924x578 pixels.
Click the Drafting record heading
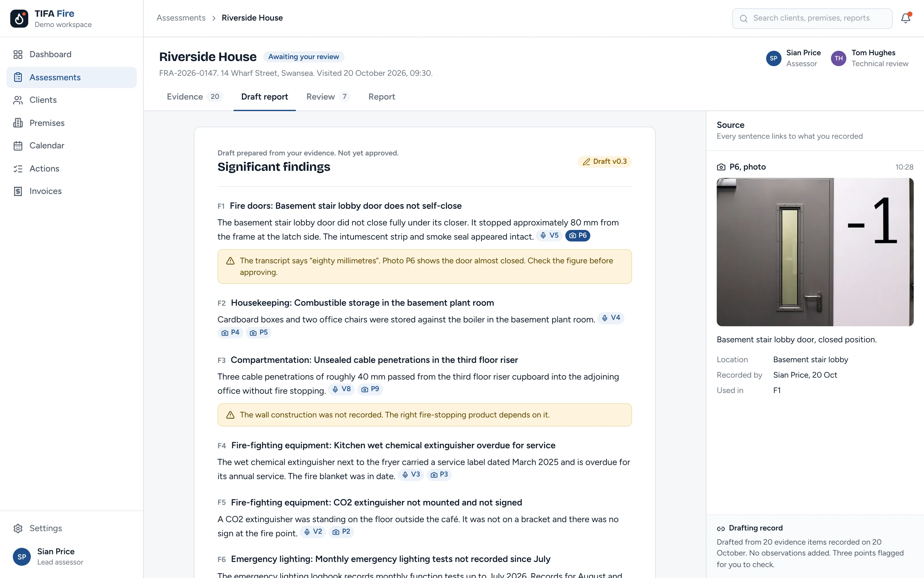(x=756, y=528)
